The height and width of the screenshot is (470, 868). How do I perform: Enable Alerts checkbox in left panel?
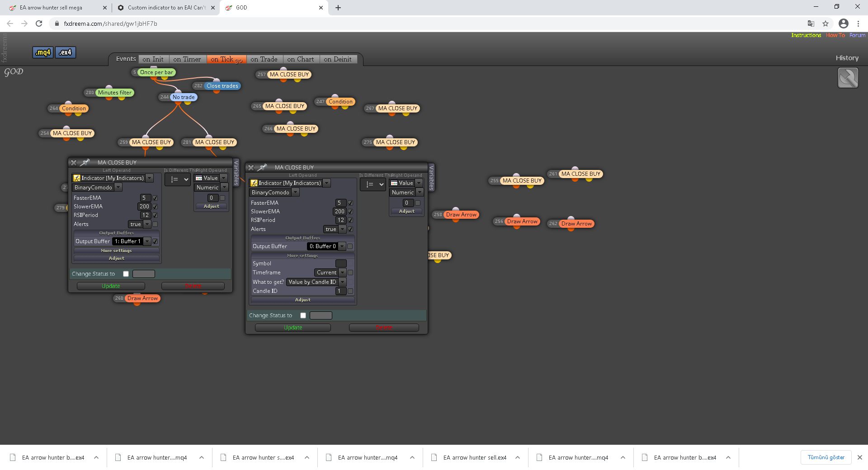[155, 224]
